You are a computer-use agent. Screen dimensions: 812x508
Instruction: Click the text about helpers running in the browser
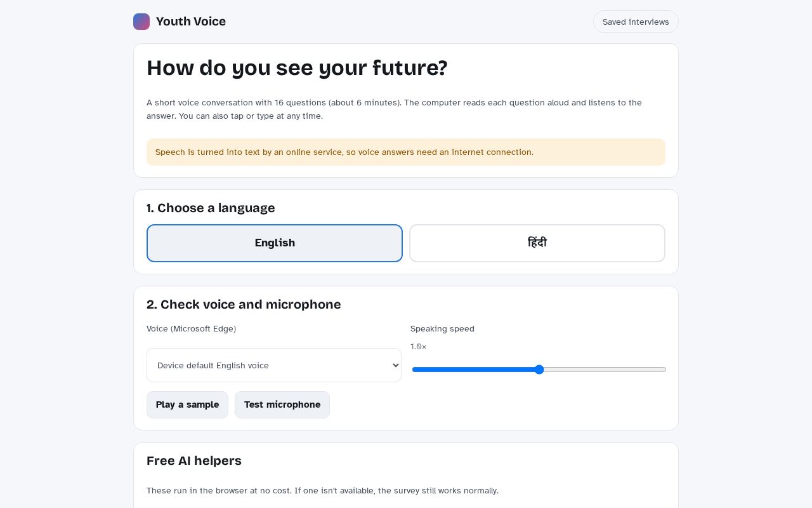[322, 491]
